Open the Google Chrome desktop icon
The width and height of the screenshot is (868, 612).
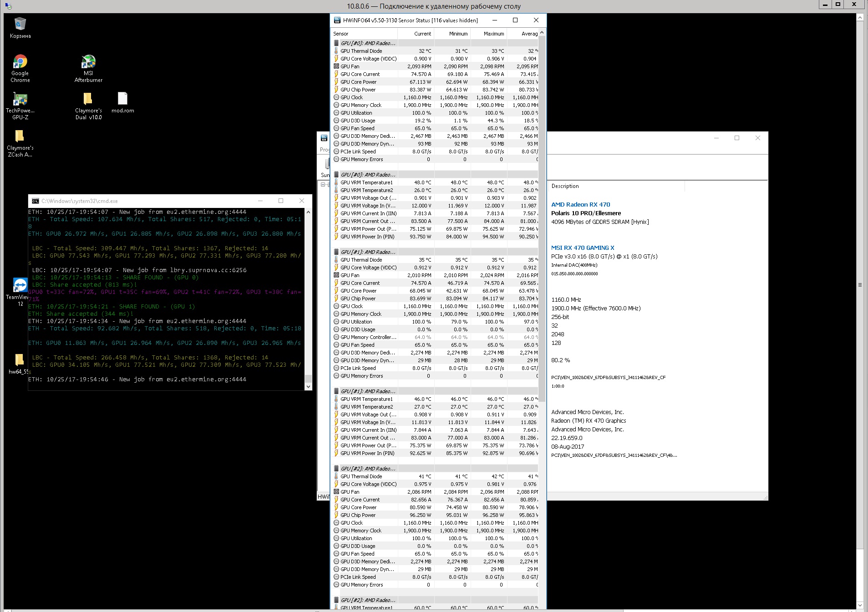pos(20,62)
